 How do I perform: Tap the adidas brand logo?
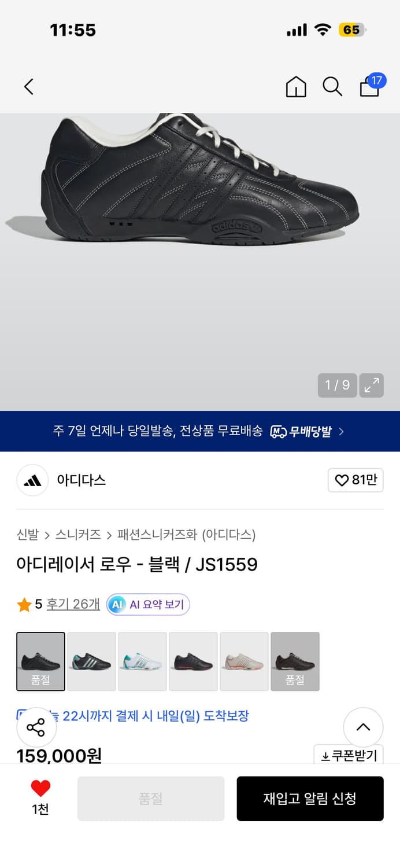click(32, 480)
